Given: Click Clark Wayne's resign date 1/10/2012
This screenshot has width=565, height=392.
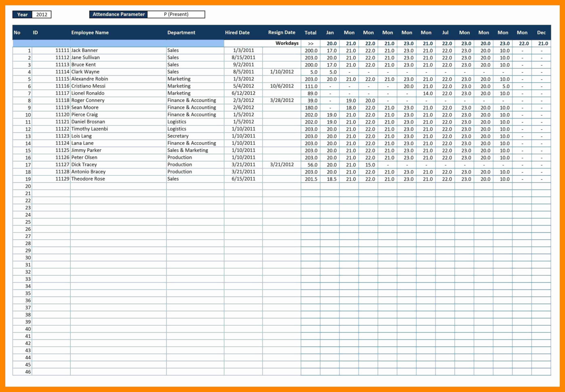Looking at the screenshot, I should (x=281, y=72).
